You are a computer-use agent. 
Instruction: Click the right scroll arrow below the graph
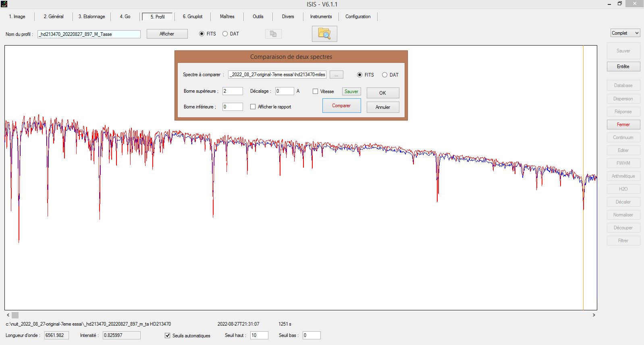pyautogui.click(x=594, y=315)
